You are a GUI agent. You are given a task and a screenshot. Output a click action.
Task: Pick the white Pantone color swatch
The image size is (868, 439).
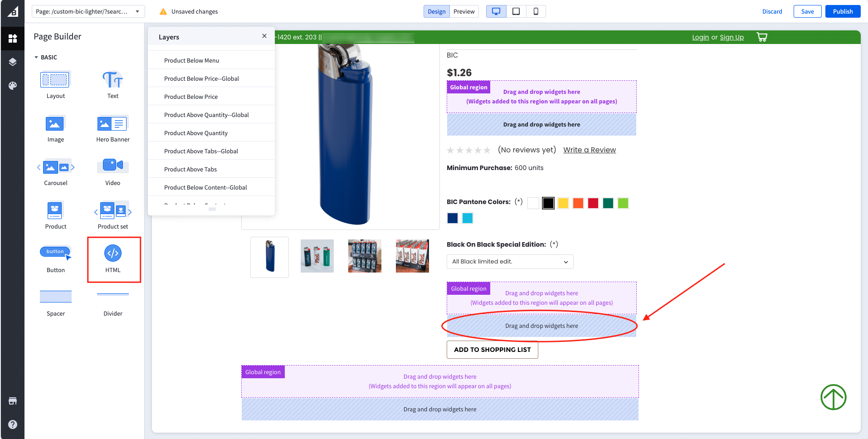(x=533, y=203)
